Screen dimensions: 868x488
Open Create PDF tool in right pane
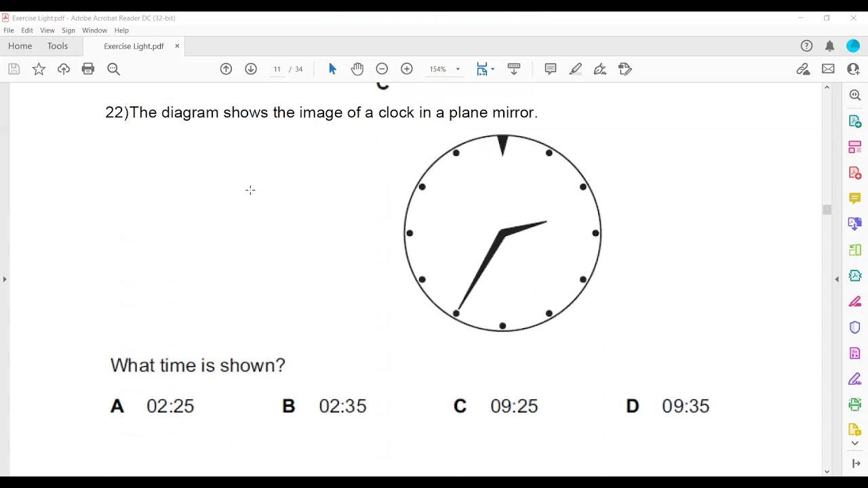[x=855, y=173]
